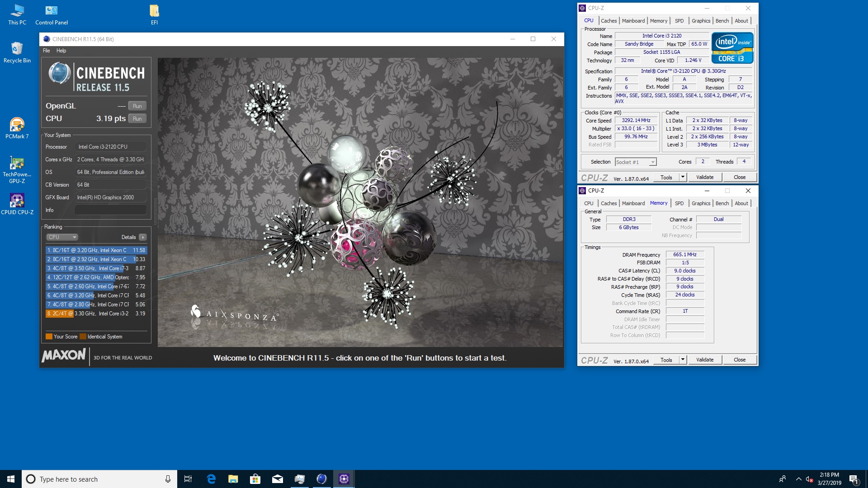This screenshot has height=488, width=868.
Task: Click Close button in bottom CPU-Z
Action: coord(740,360)
